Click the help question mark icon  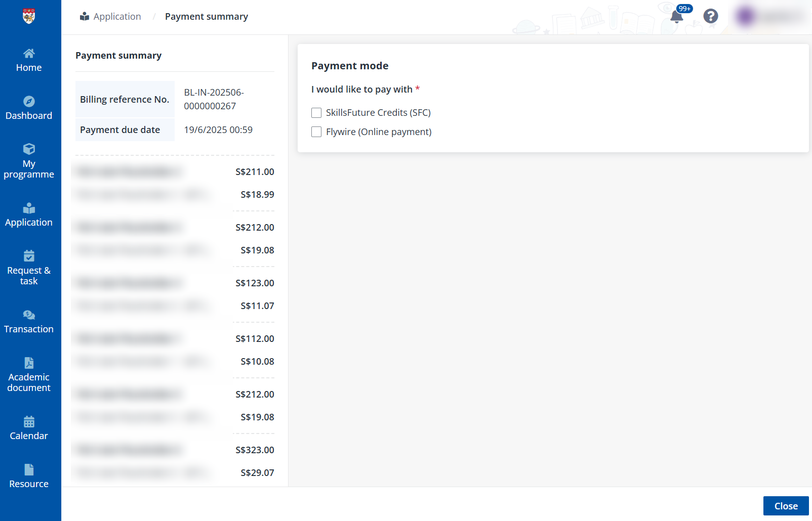click(x=710, y=16)
